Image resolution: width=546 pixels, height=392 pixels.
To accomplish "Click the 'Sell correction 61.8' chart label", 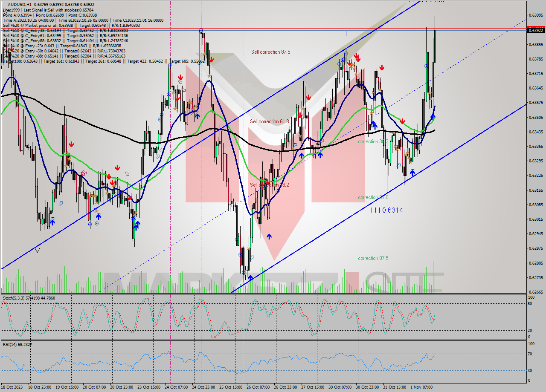I will click(270, 121).
